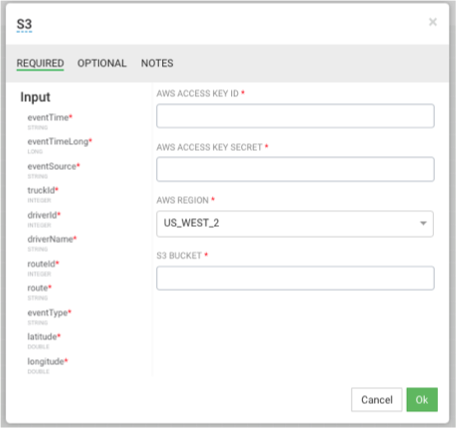Choose the truckId field in Input list
Viewport: 456px width, 428px height.
pos(43,194)
